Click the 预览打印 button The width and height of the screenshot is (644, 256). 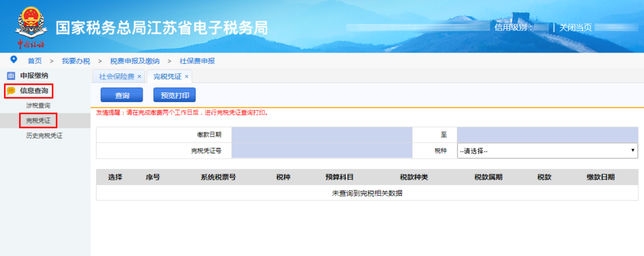coord(175,95)
